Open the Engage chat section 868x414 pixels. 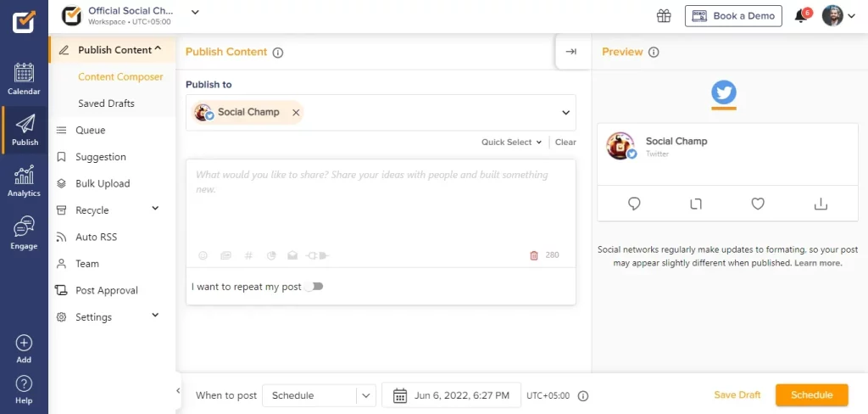(x=24, y=233)
